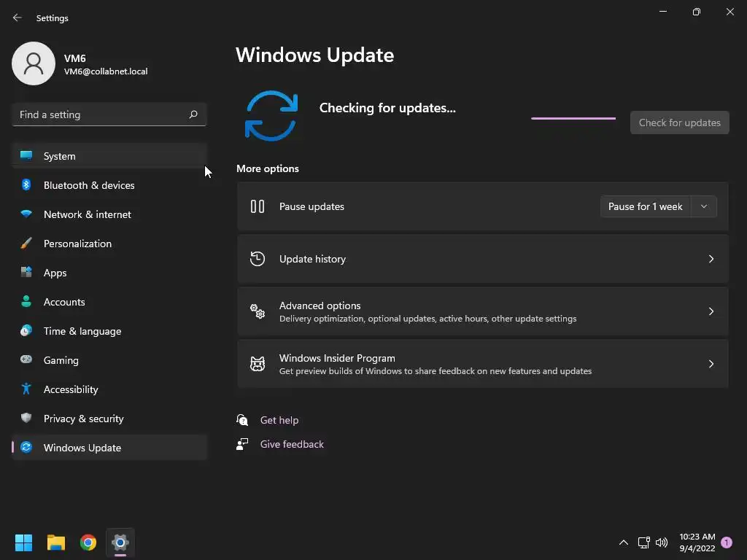Image resolution: width=747 pixels, height=560 pixels.
Task: Select Windows Update label in the sidebar
Action: [x=82, y=448]
